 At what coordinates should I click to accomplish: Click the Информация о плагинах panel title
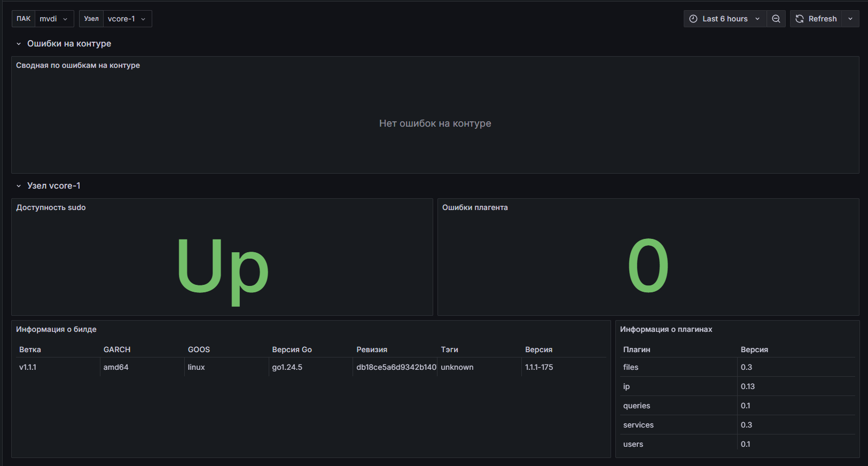[x=666, y=329]
